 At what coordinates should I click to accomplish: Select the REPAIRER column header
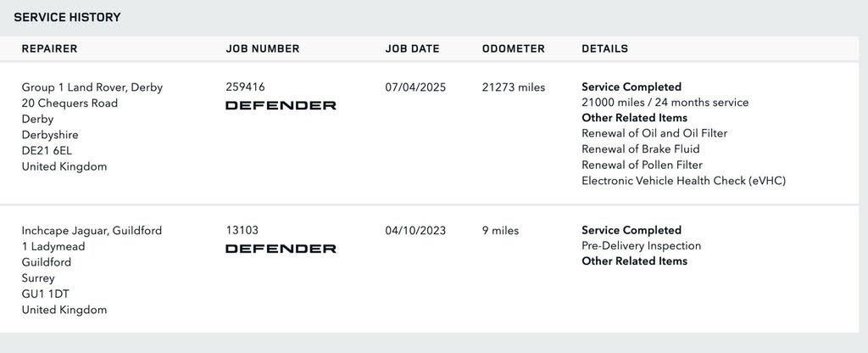pos(49,48)
